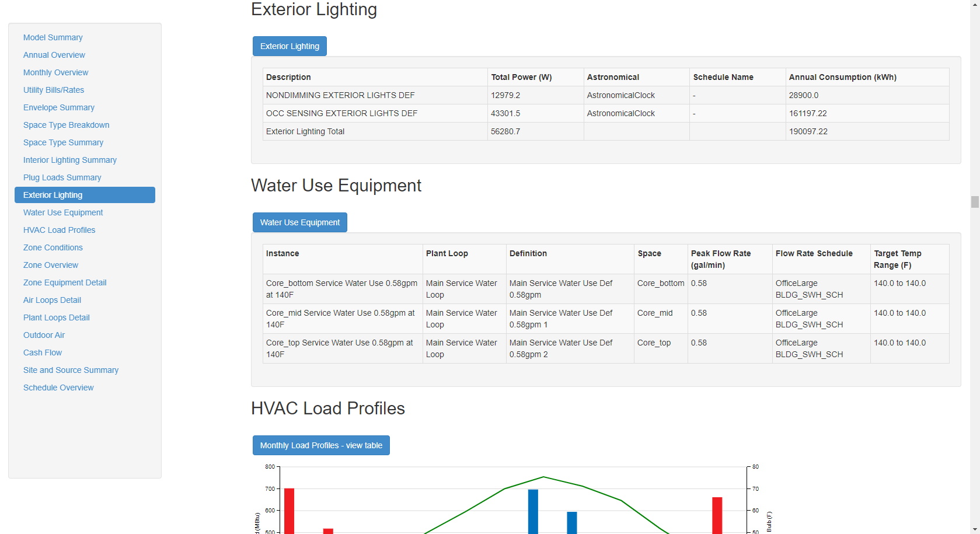The image size is (980, 534).
Task: Open Monthly Load Profiles view table
Action: click(x=321, y=445)
